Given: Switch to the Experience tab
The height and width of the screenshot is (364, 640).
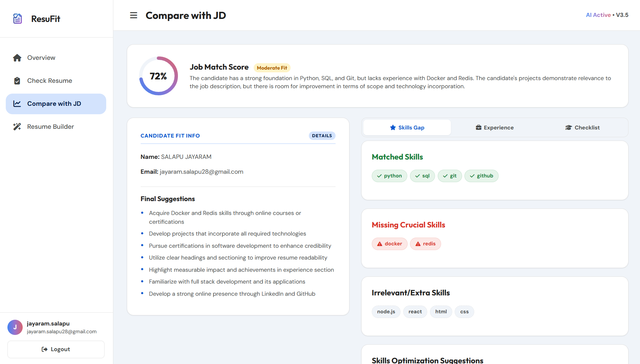Looking at the screenshot, I should (495, 127).
